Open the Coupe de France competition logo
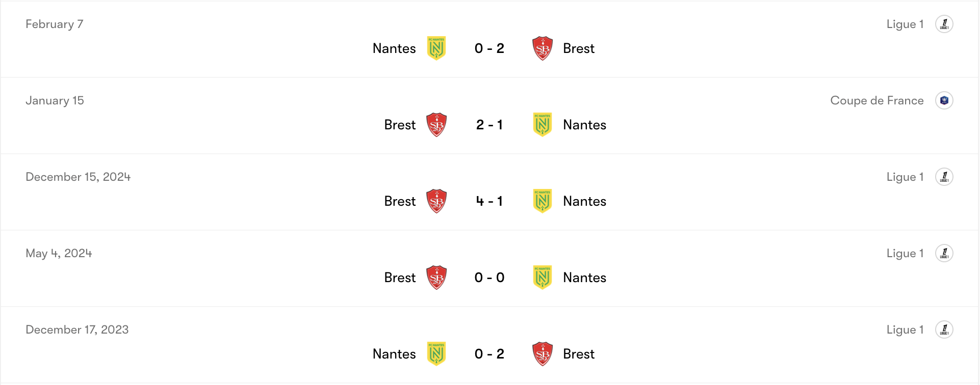 944,100
